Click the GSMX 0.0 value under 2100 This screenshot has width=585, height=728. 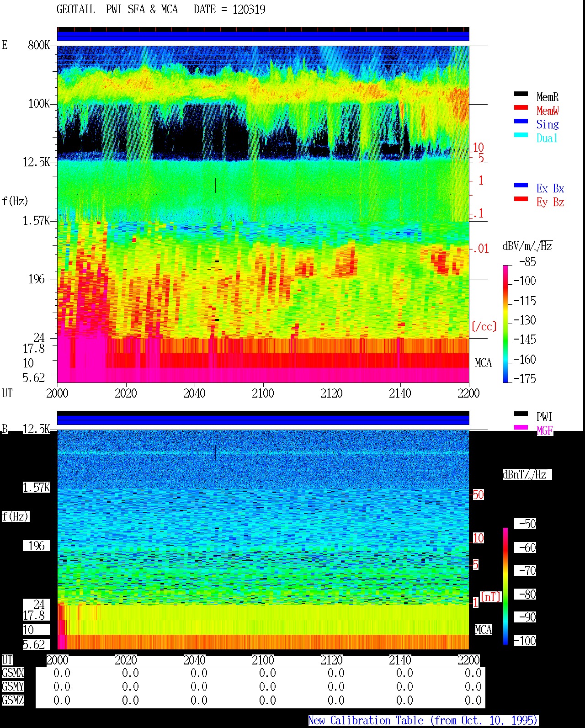[x=267, y=673]
